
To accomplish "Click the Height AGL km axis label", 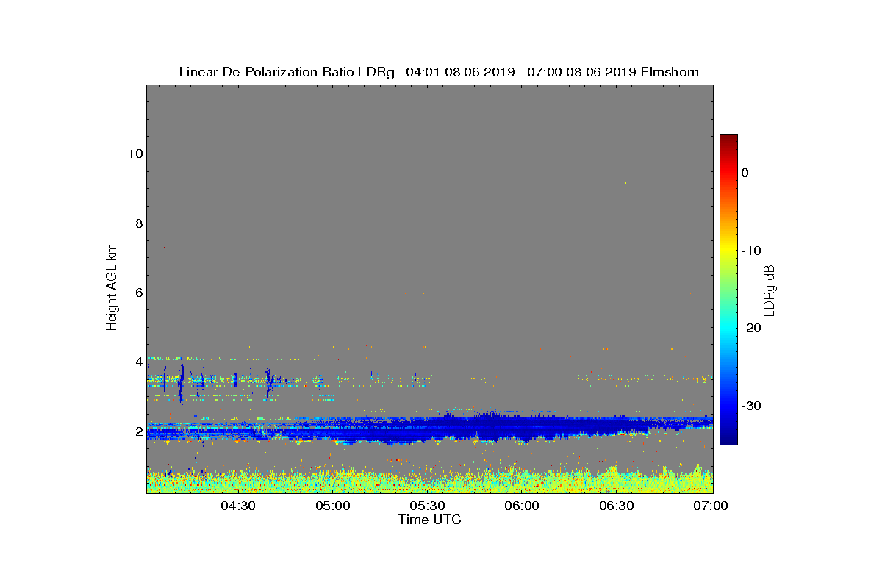I will 112,289.
